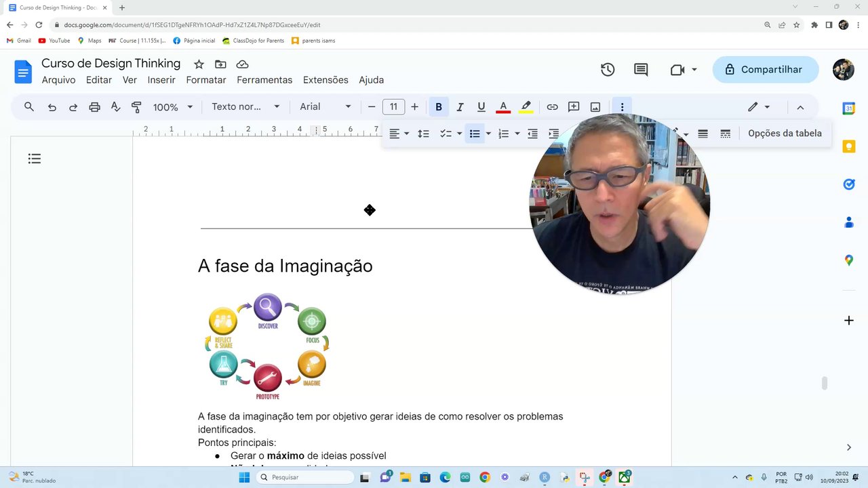
Task: Open the Texto normal style dropdown
Action: (245, 107)
